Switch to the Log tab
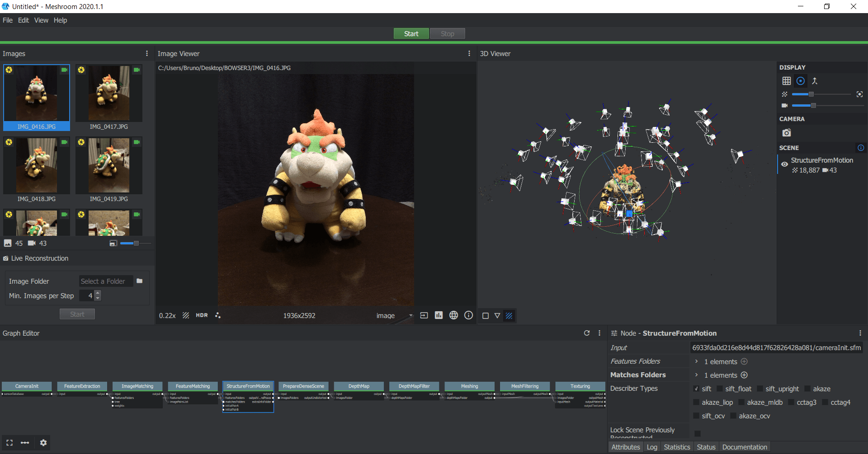This screenshot has height=454, width=868. [652, 447]
